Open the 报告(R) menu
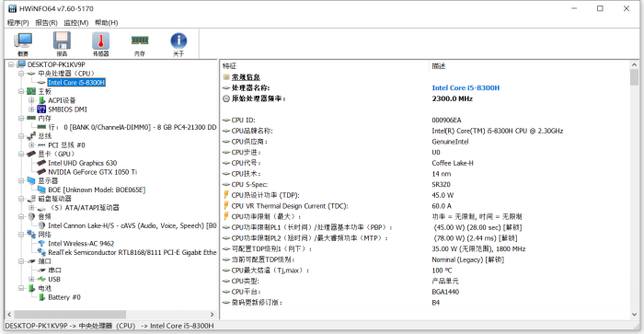The height and width of the screenshot is (334, 644). pyautogui.click(x=46, y=23)
